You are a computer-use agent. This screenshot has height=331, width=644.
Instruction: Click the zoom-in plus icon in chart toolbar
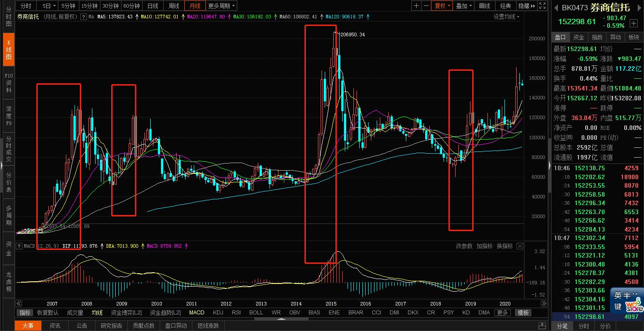click(x=417, y=6)
